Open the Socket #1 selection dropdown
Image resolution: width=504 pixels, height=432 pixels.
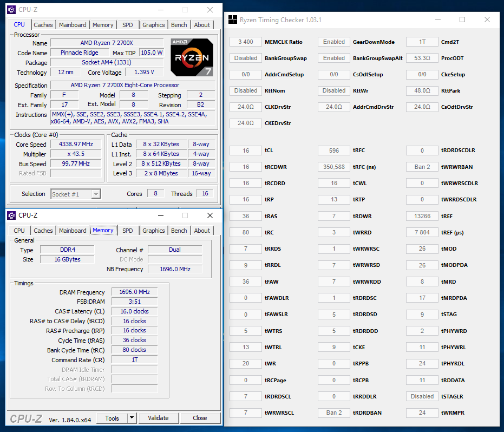point(95,194)
